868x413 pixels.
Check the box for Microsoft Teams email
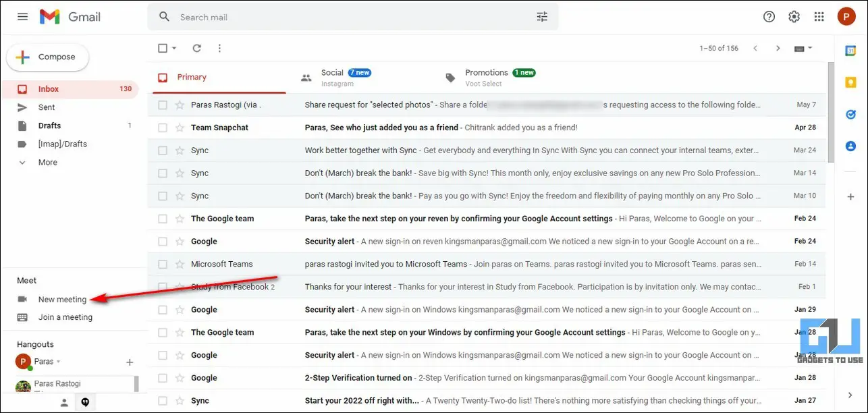(163, 264)
